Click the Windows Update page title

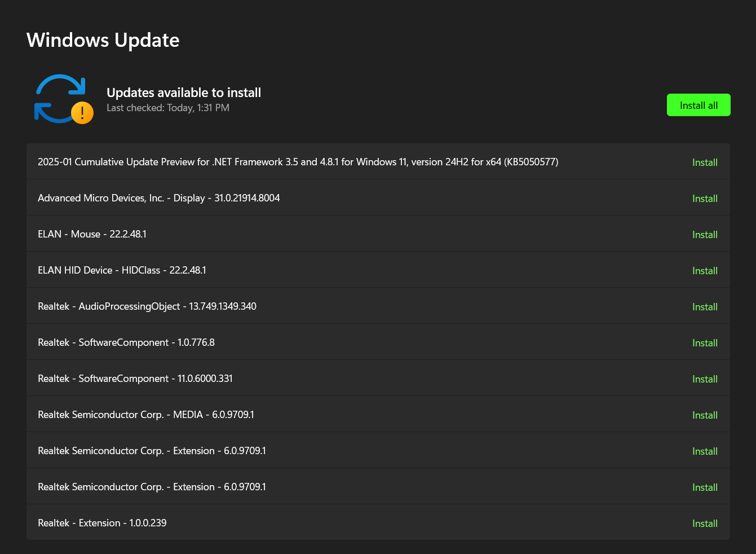pos(103,40)
